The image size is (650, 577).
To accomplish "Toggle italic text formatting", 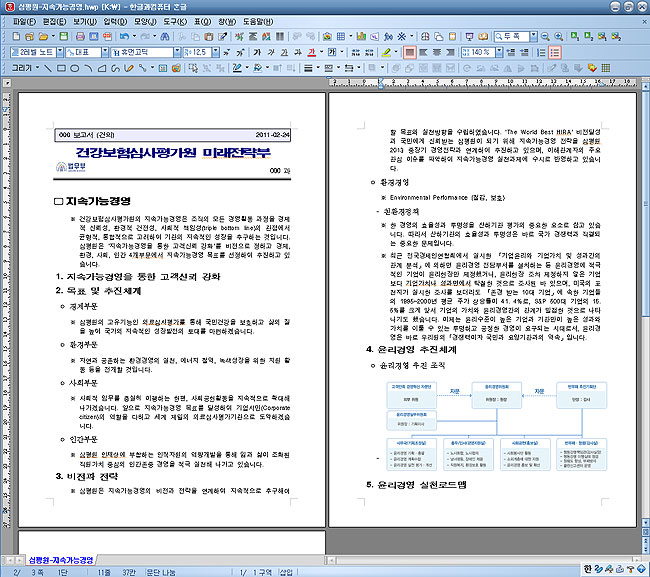I will [271, 52].
